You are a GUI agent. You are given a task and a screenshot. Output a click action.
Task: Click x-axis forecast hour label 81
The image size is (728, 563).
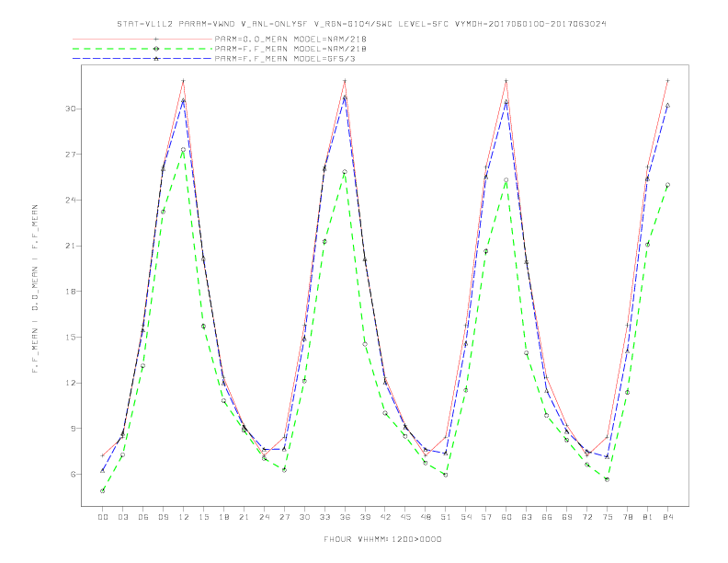[x=648, y=517]
